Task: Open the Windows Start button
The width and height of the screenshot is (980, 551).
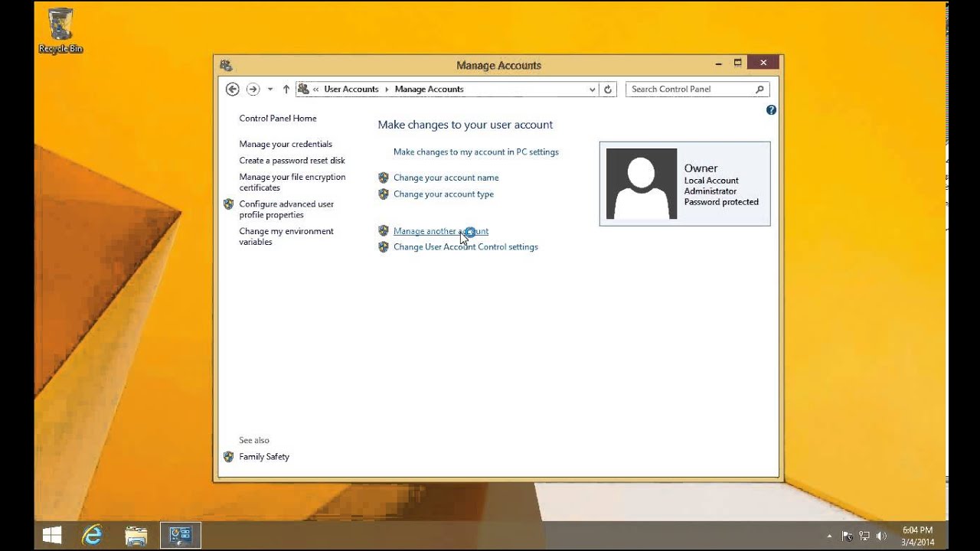Action: 52,536
